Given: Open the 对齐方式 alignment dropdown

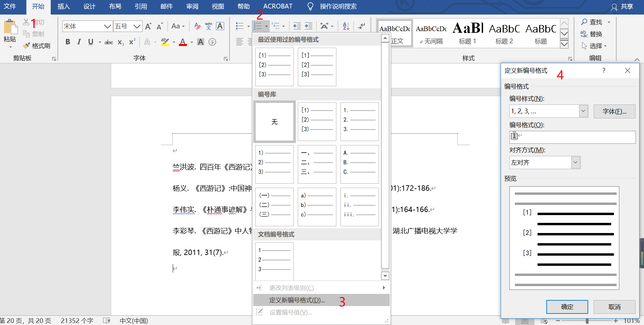Looking at the screenshot, I should (x=575, y=162).
